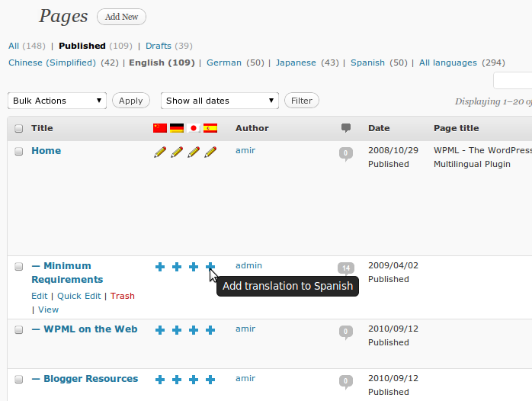Image resolution: width=532 pixels, height=401 pixels.
Task: Edit the German translation of Home
Action: [177, 152]
